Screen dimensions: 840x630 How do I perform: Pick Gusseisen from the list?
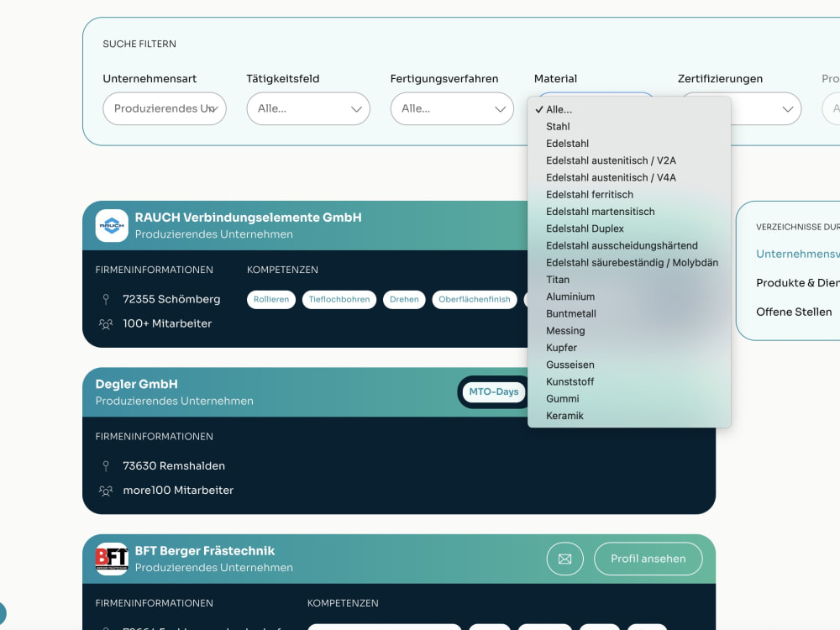(629, 365)
